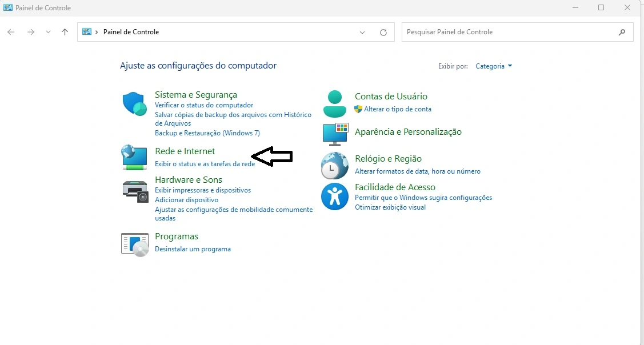
Task: Click Ajustar as configurações de mobilidade link
Action: tap(234, 214)
